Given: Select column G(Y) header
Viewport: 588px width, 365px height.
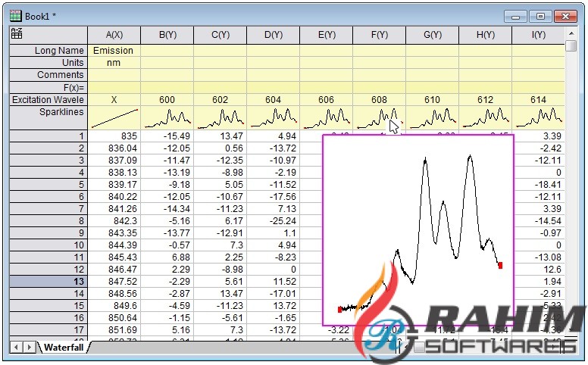Looking at the screenshot, I should click(x=433, y=35).
